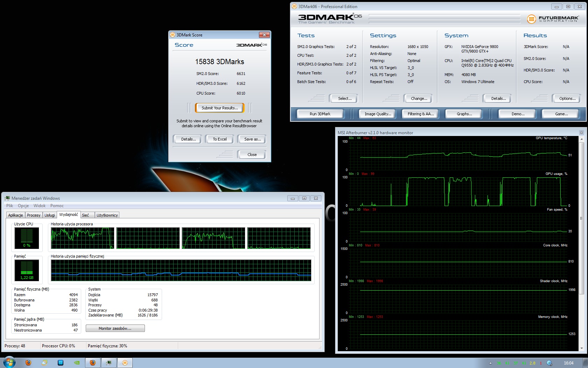Click the Futuremark Corporation logo
The height and width of the screenshot is (368, 588).
[x=553, y=19]
